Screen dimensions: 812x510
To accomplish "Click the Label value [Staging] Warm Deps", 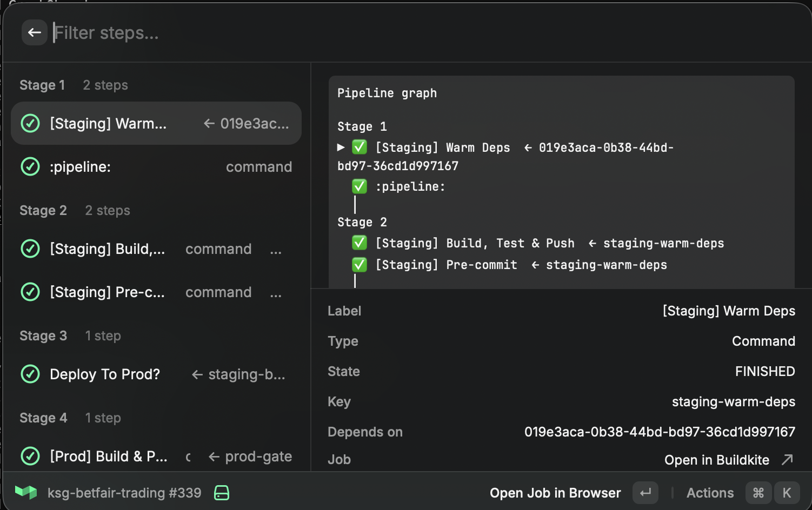I will [x=729, y=311].
